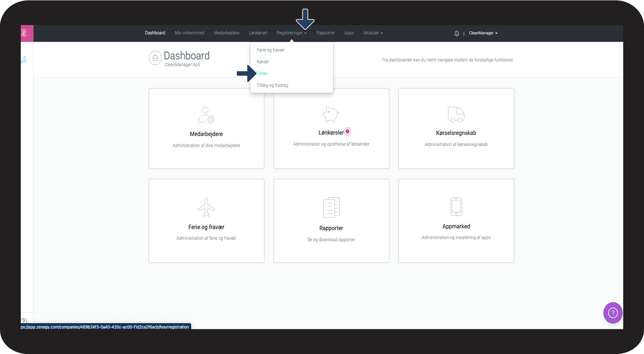The height and width of the screenshot is (354, 644).
Task: Open the Appmarked card title
Action: pyautogui.click(x=456, y=226)
